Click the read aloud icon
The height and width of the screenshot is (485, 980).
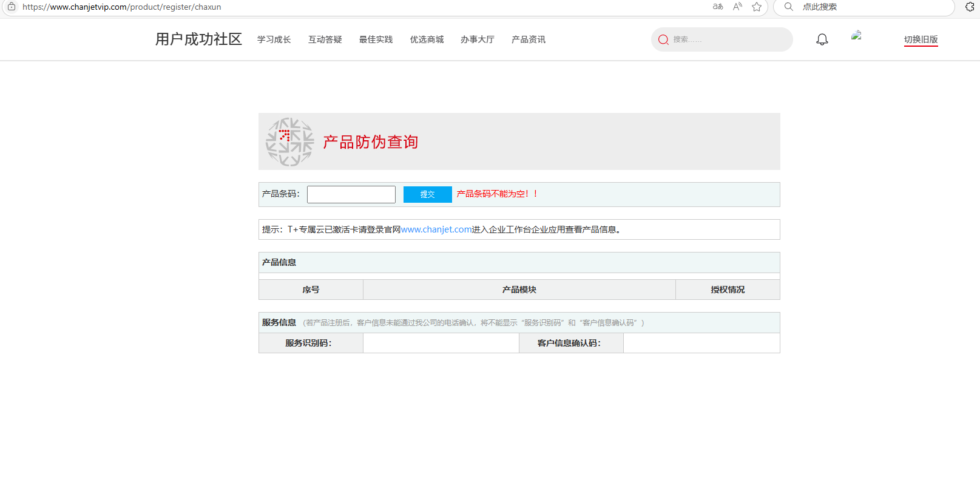point(737,7)
